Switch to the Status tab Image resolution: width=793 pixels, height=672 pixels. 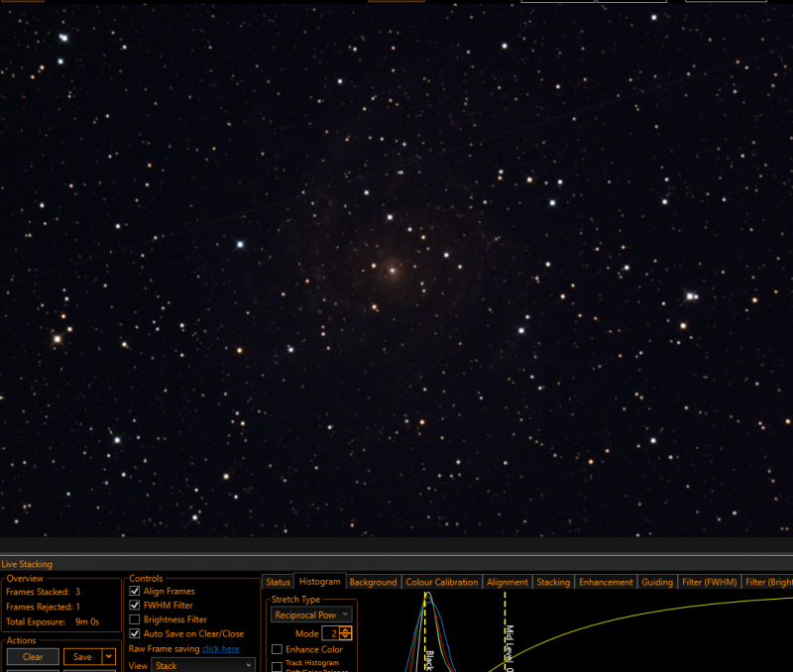tap(279, 582)
